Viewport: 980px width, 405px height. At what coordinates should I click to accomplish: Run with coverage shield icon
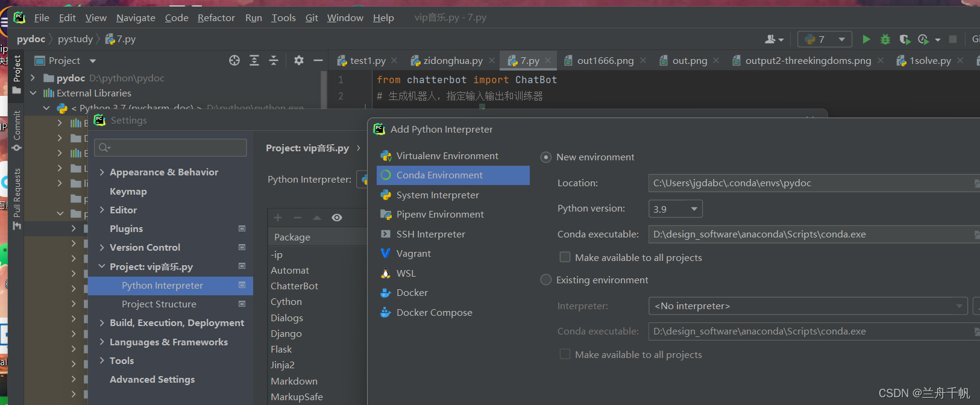click(904, 39)
